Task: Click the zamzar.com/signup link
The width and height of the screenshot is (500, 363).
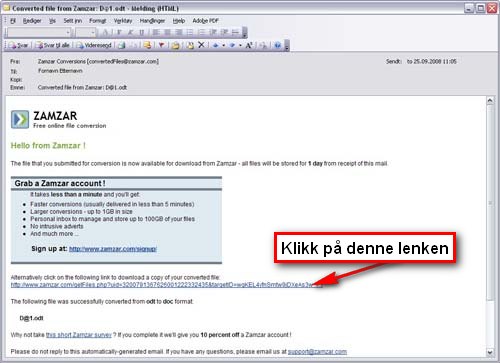Action: [113, 249]
